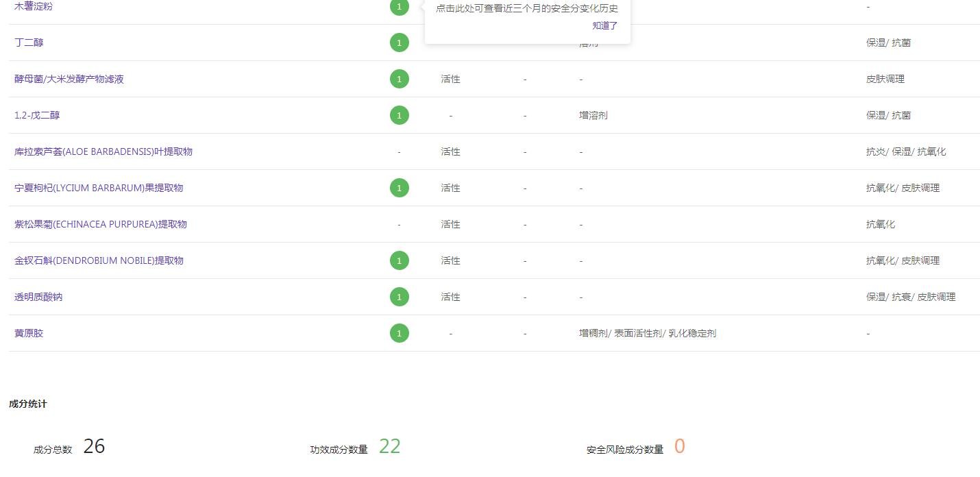Open the 透明质酸钠 ingredient link
980x477 pixels.
(x=38, y=297)
